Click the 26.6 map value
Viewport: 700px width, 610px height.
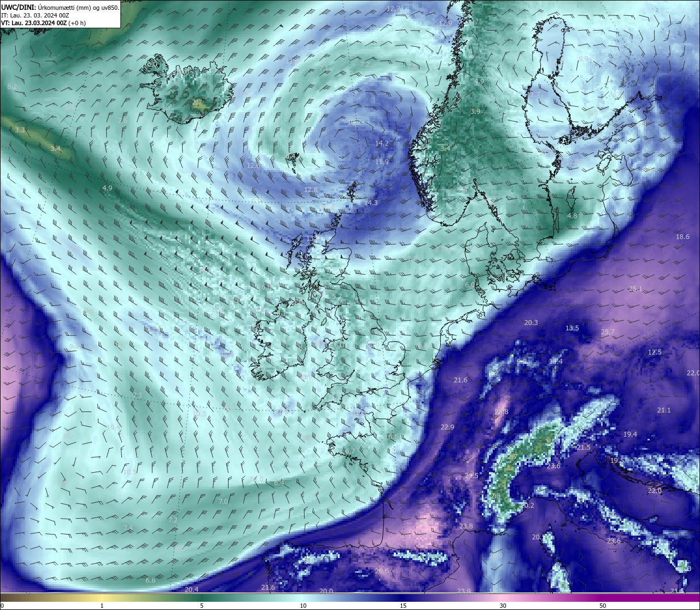coord(382,571)
